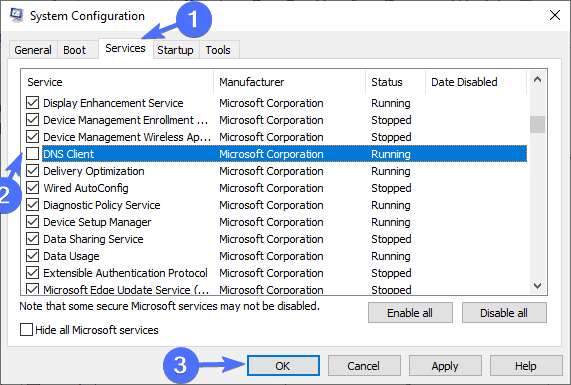571x385 pixels.
Task: Click Microsoft Corporation in Data Usage row
Action: coord(271,256)
